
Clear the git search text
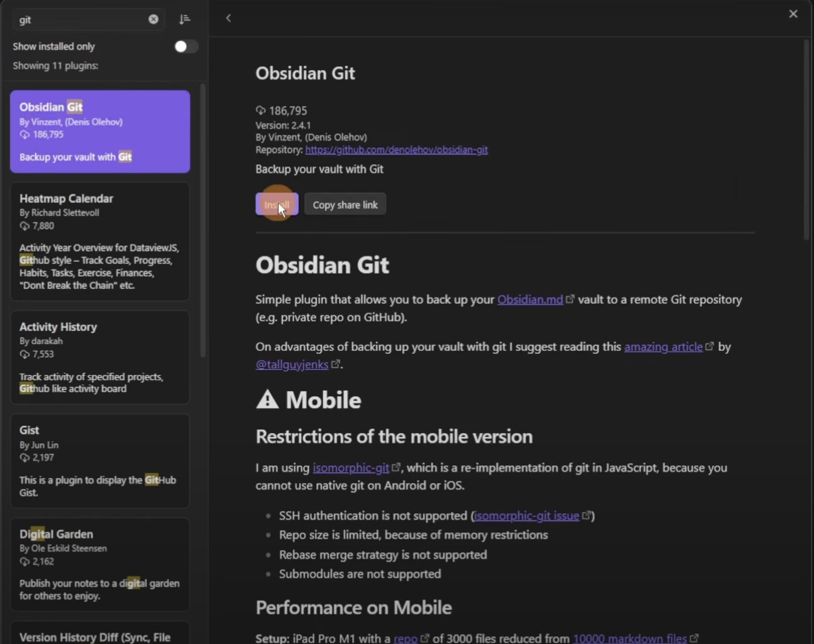point(154,19)
